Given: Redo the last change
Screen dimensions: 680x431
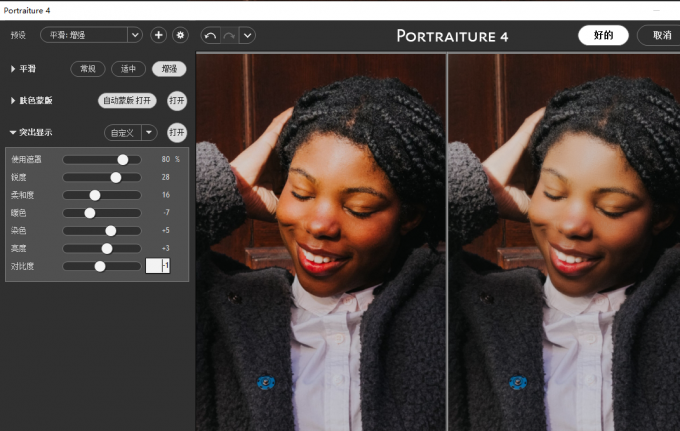Looking at the screenshot, I should point(229,36).
